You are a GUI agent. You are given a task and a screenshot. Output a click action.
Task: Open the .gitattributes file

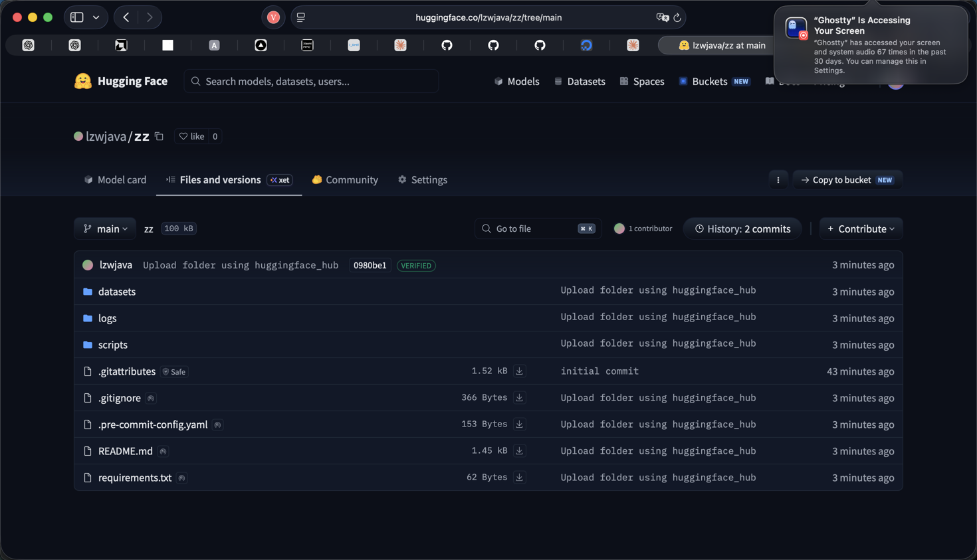pos(127,371)
